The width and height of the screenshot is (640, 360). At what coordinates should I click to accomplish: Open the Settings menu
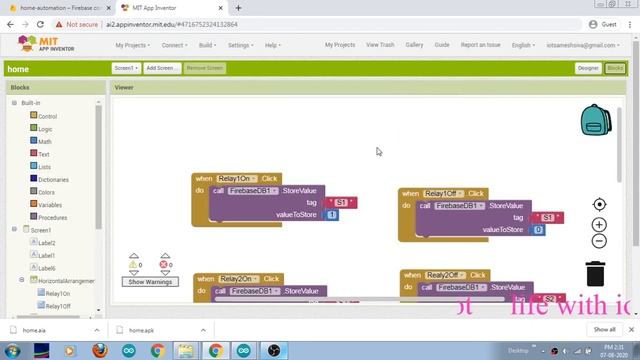[240, 45]
